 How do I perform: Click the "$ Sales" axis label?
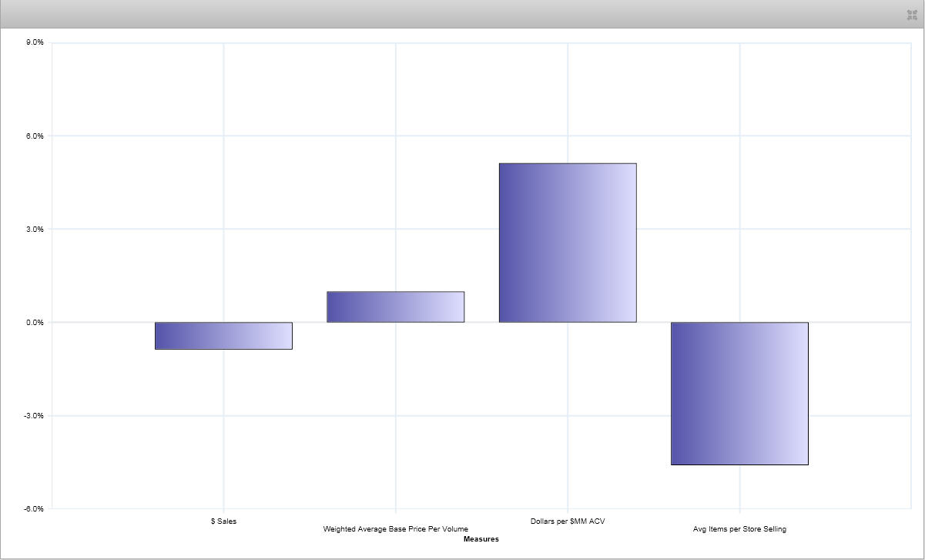coord(223,521)
